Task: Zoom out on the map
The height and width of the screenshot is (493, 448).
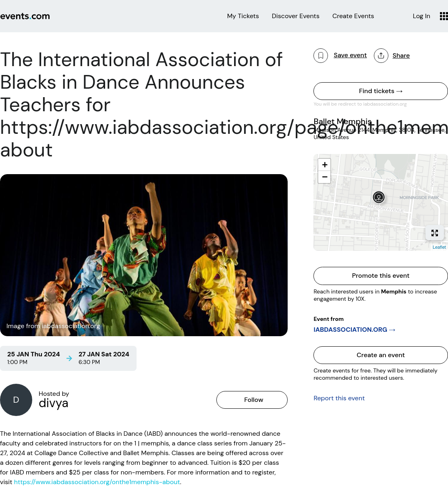Action: pos(325,177)
